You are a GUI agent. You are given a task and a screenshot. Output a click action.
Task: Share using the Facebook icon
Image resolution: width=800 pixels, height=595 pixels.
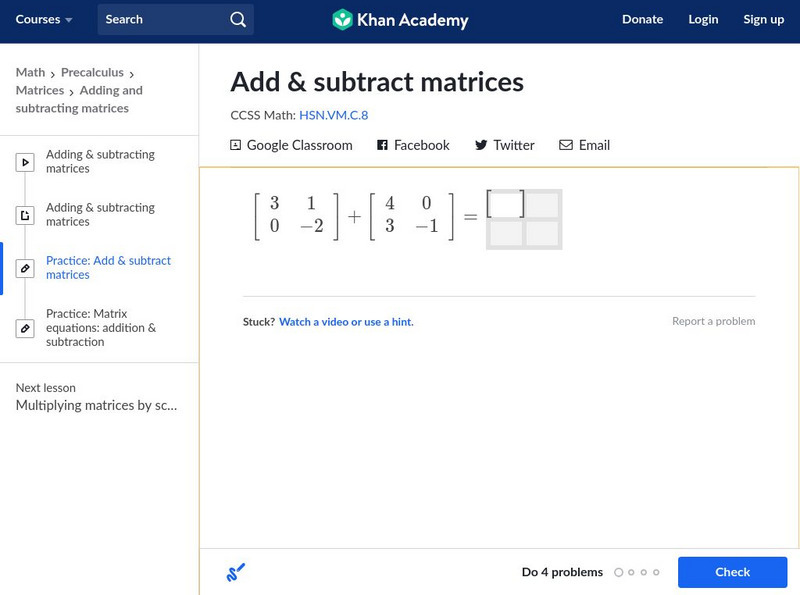[382, 145]
